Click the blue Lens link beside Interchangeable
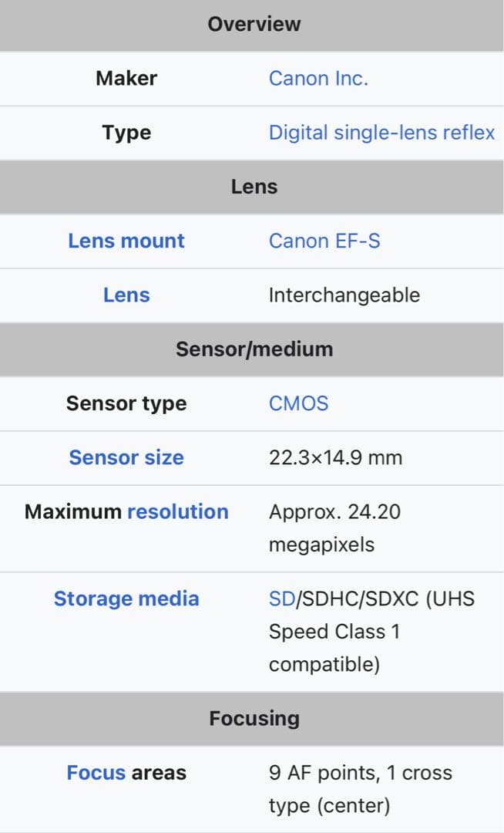The image size is (504, 833). [x=126, y=295]
